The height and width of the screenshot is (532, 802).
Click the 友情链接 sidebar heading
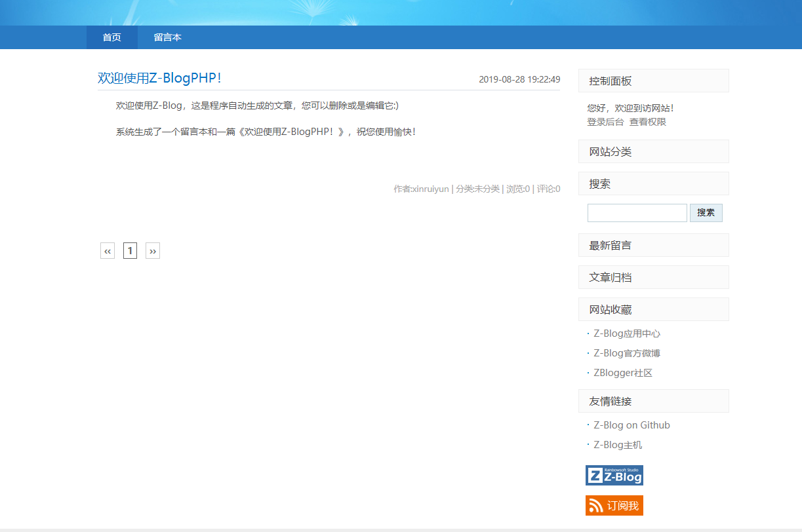pyautogui.click(x=654, y=401)
